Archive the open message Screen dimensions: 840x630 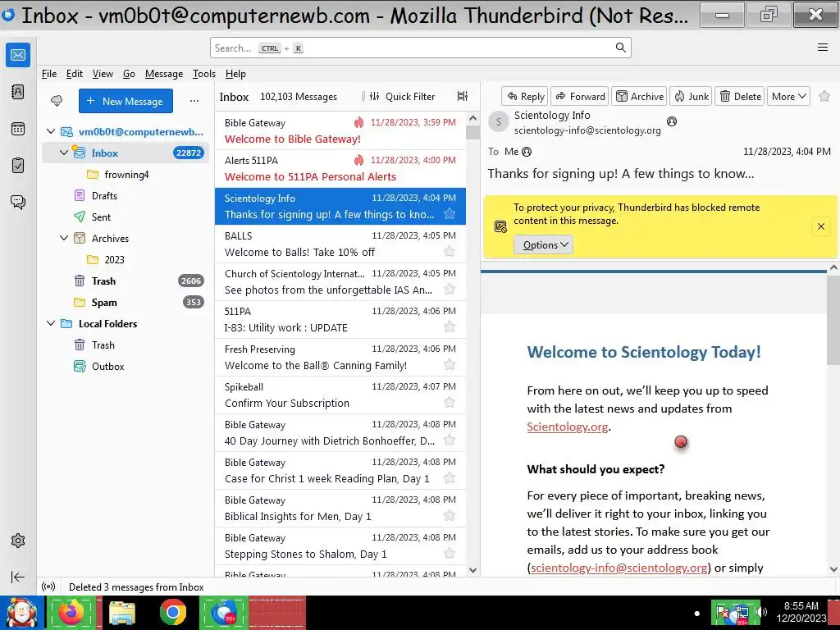click(639, 97)
